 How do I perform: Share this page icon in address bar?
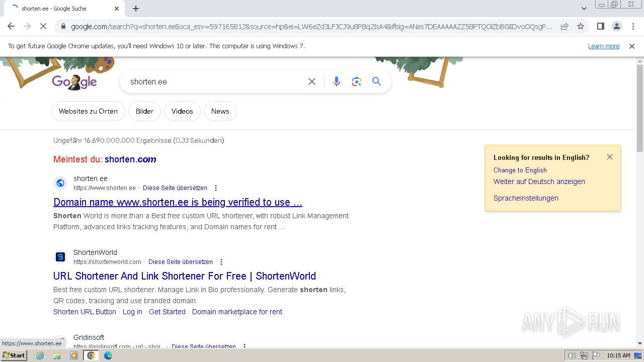[565, 26]
